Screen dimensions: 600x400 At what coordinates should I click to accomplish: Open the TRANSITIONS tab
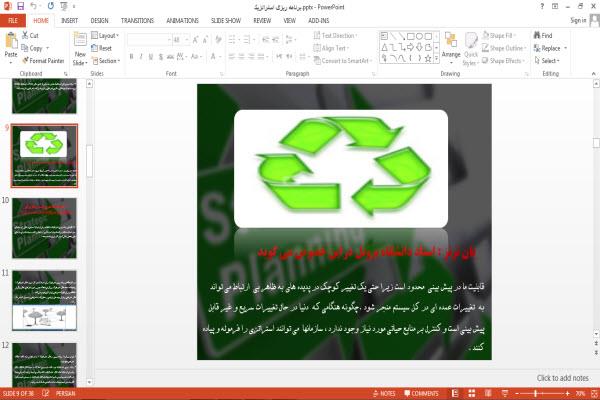137,20
